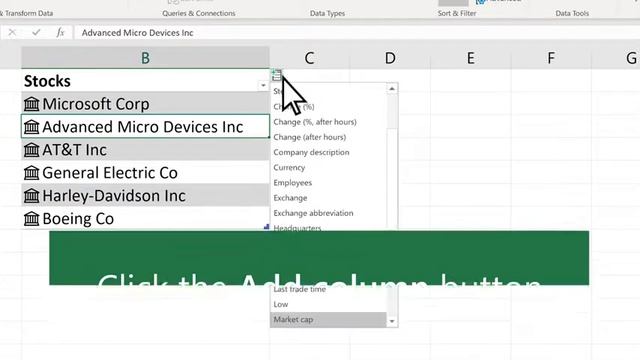Click the stock icon next to Microsoft Corp
The image size is (640, 360).
pyautogui.click(x=31, y=104)
